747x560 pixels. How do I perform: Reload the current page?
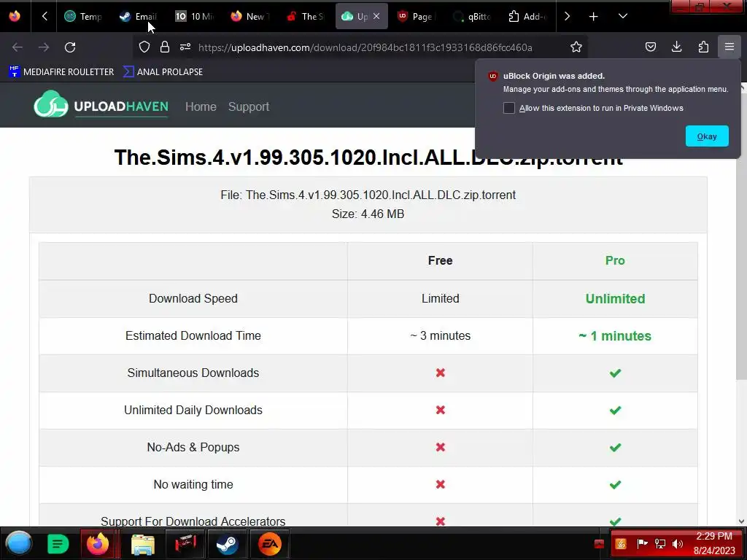pyautogui.click(x=70, y=47)
